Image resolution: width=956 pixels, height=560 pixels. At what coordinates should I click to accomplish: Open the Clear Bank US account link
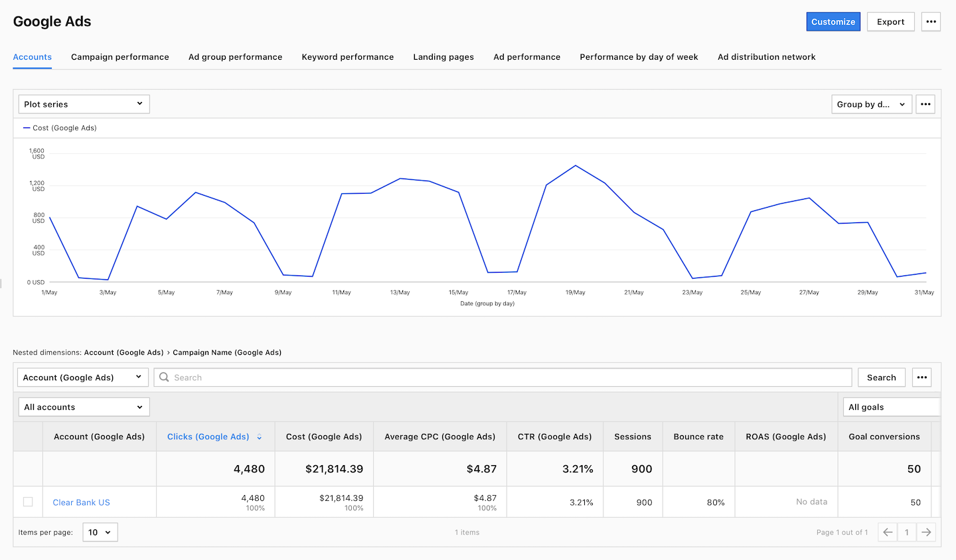click(x=82, y=502)
